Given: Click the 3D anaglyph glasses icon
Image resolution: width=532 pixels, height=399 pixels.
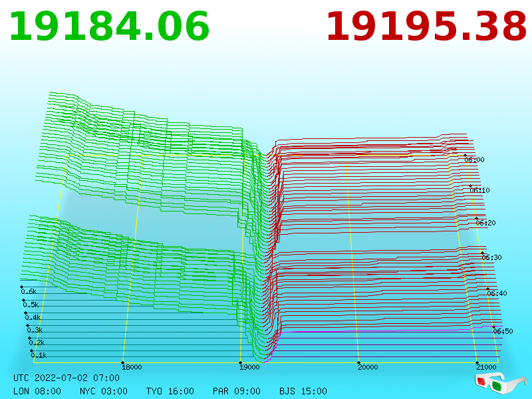Looking at the screenshot, I should coord(501,383).
